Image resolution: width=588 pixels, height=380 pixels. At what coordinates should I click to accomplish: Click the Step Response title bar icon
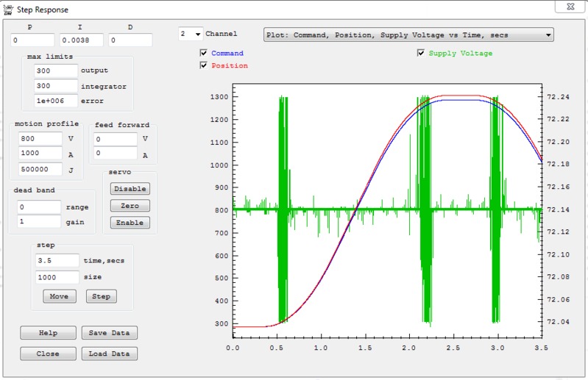coord(8,11)
